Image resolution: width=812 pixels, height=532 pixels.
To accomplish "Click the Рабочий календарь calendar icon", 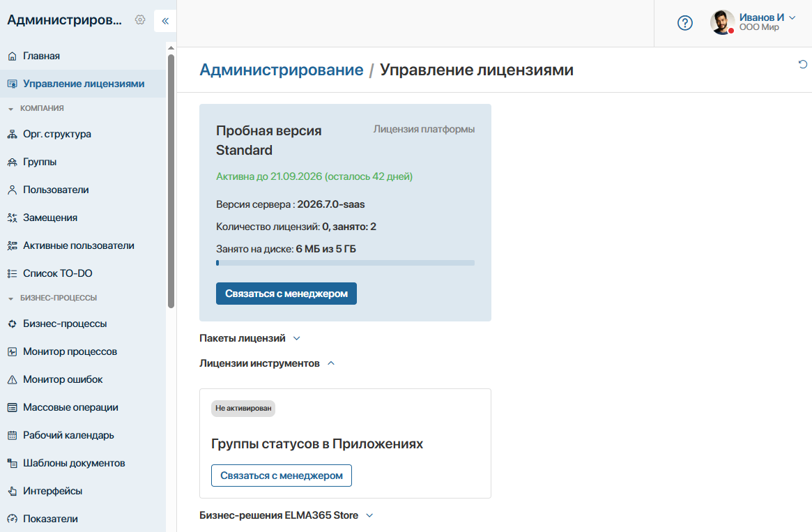I will [13, 436].
